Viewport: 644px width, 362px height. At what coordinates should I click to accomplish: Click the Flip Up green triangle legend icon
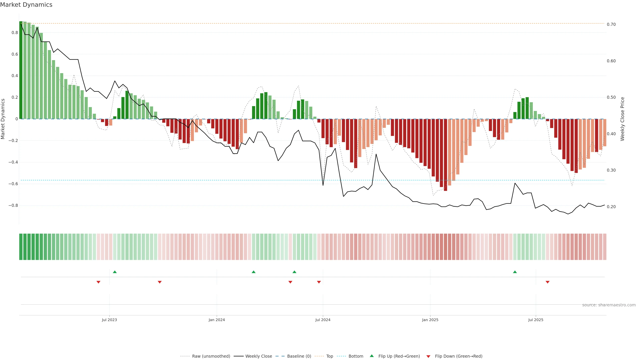click(x=372, y=356)
